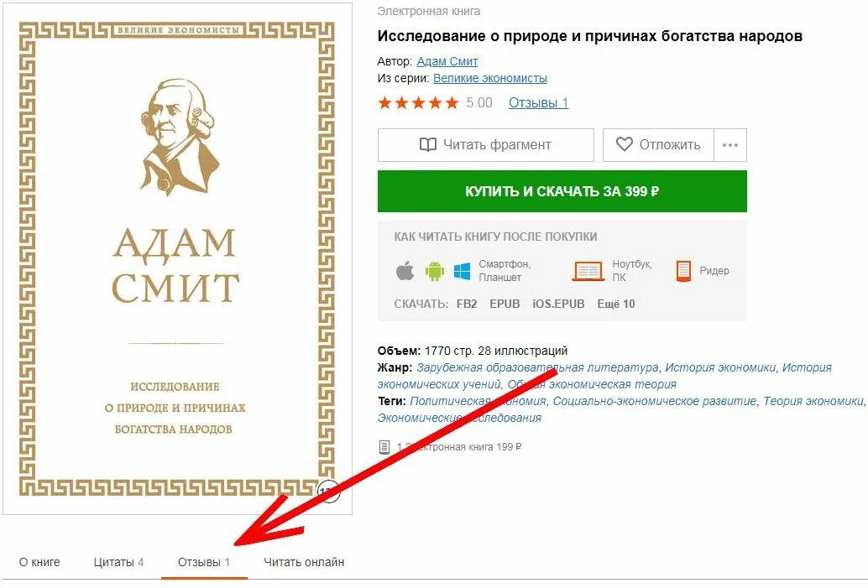The image size is (868, 588).
Task: Click Купить и скачать за 399 ₽ button
Action: [562, 191]
